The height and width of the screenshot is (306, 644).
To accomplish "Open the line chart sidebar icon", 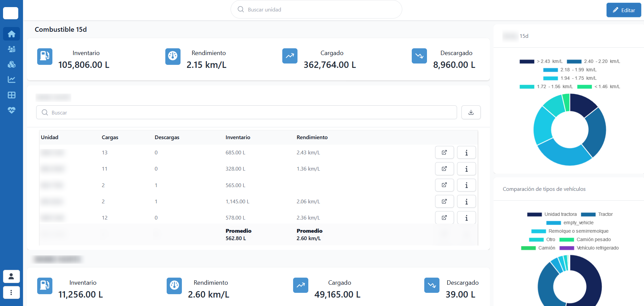I will (11, 80).
